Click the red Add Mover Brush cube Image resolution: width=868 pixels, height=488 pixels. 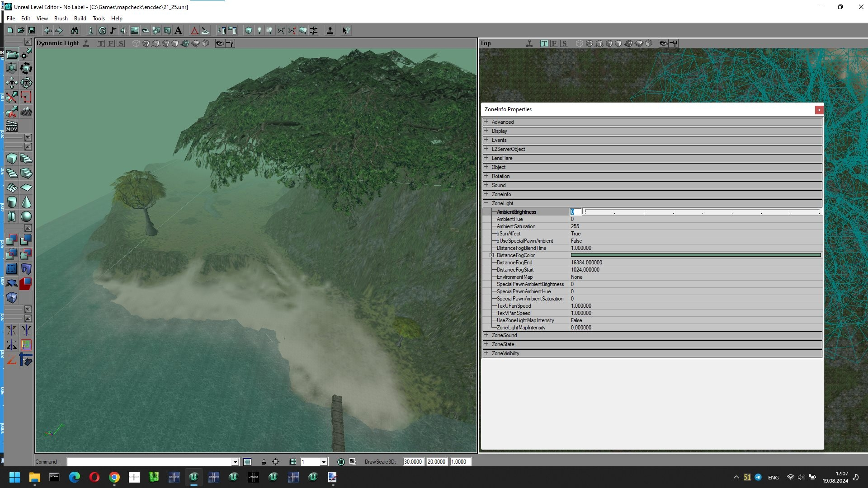pos(26,283)
